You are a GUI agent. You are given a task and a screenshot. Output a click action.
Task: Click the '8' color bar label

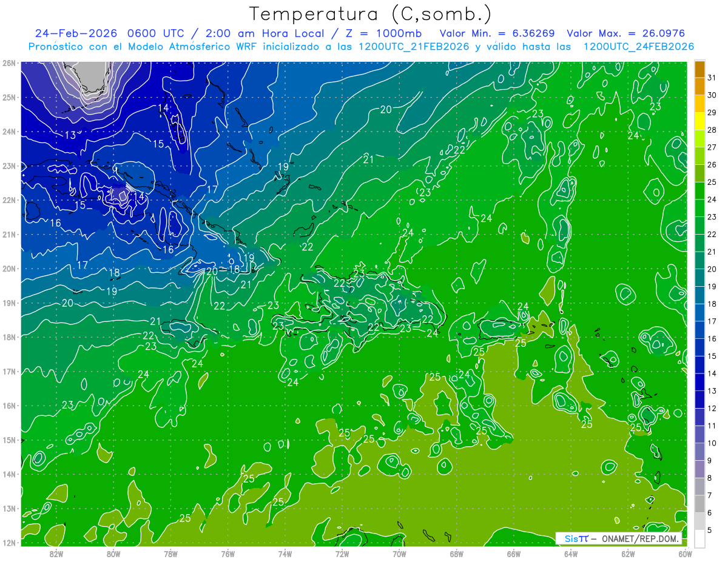(710, 478)
